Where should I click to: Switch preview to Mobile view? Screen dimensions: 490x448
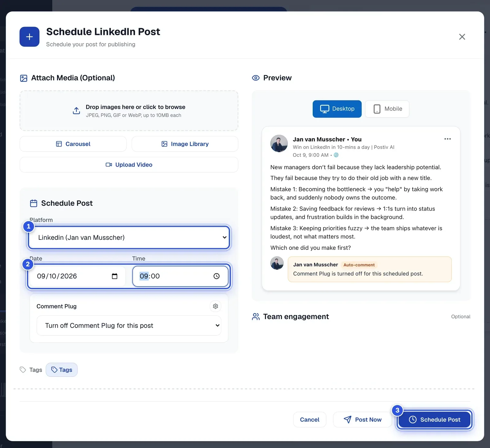[387, 109]
